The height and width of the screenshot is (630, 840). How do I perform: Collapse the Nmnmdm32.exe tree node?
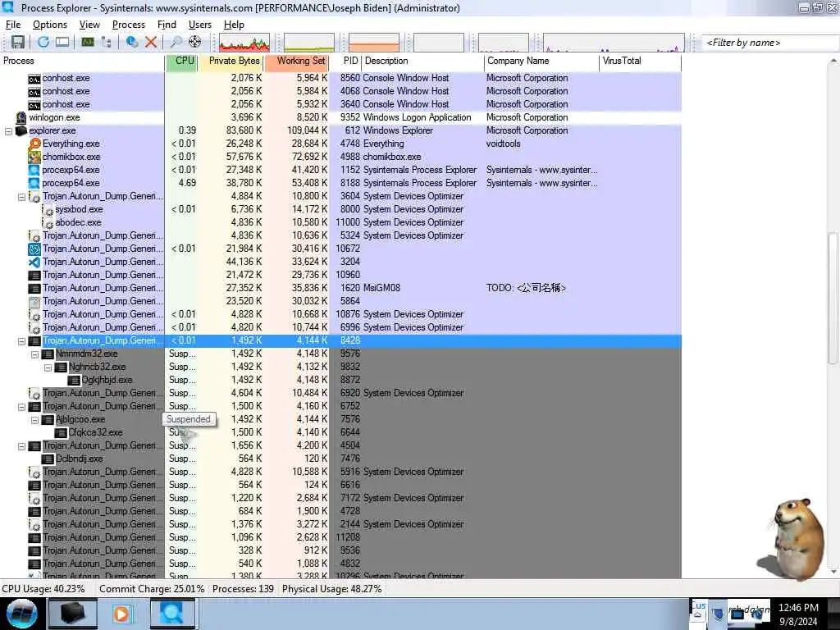click(34, 354)
